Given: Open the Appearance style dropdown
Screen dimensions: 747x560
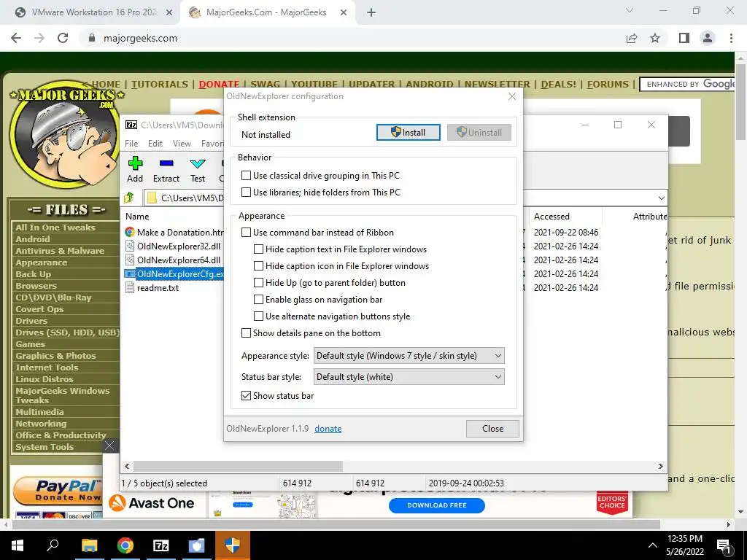Looking at the screenshot, I should 409,356.
